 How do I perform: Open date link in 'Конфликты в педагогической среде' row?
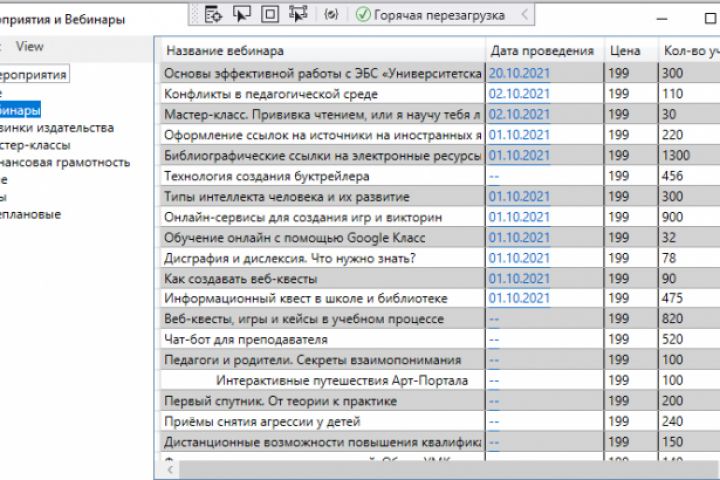tap(519, 94)
